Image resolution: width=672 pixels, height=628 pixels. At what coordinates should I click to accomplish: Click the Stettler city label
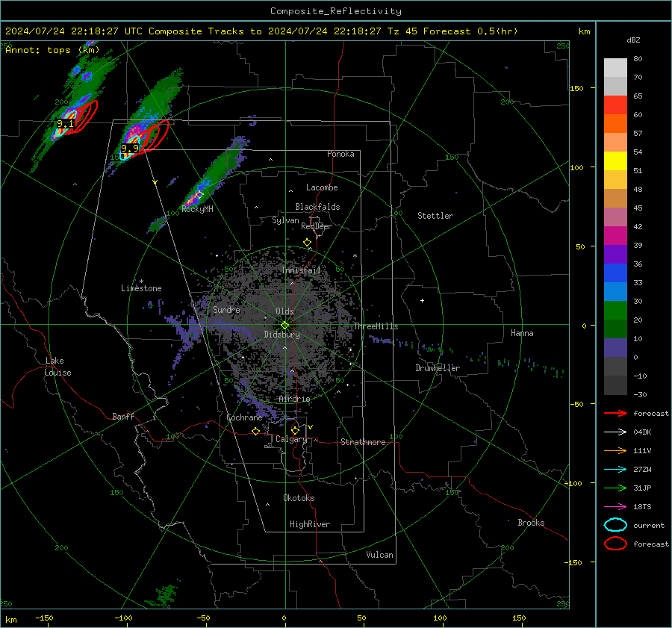pos(435,216)
